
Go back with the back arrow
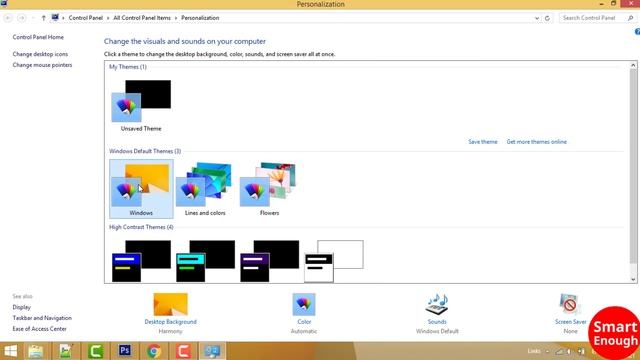8,18
